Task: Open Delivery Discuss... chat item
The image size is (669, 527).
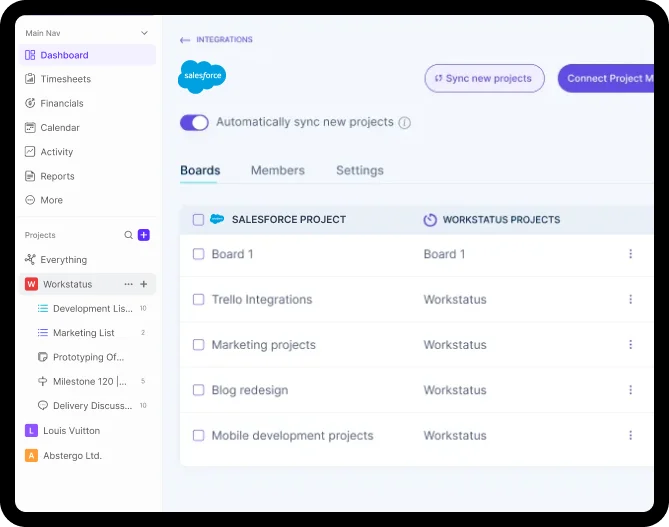Action: pyautogui.click(x=92, y=406)
